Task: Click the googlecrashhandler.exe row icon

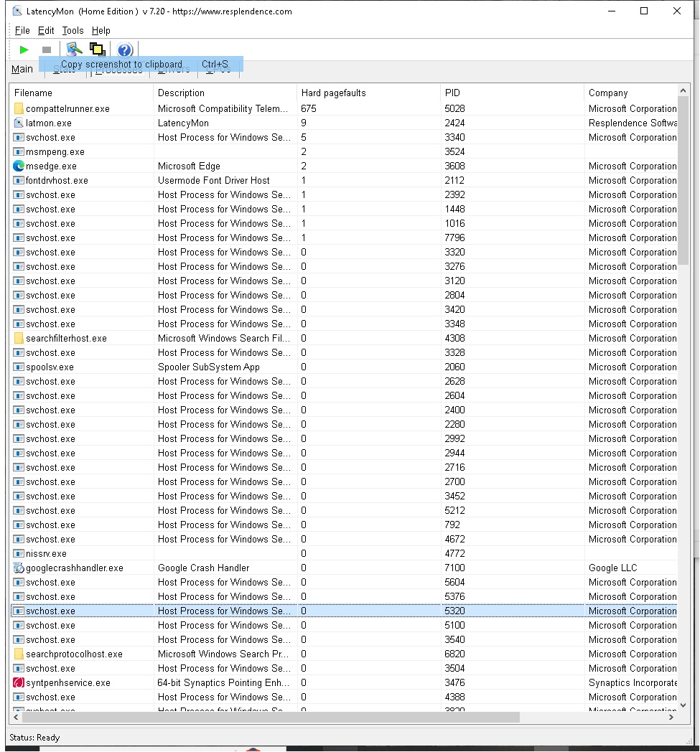Action: [x=19, y=568]
